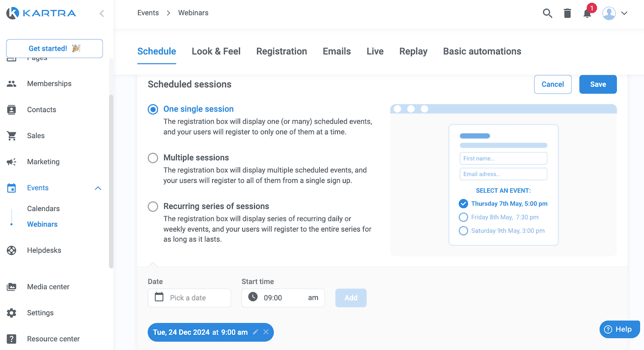Screen dimensions: 644x350
Task: Open the notifications bell
Action: (x=587, y=13)
